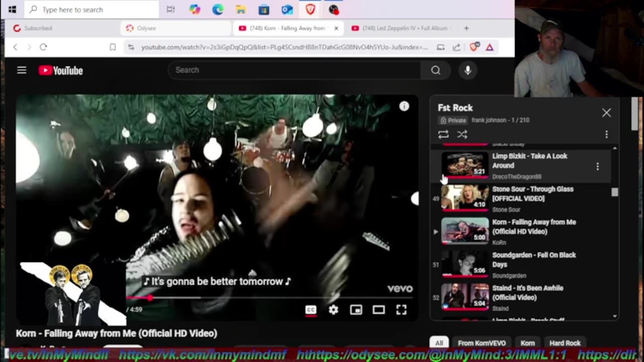The image size is (644, 362).
Task: Submit search with the magnifier button
Action: 436,70
